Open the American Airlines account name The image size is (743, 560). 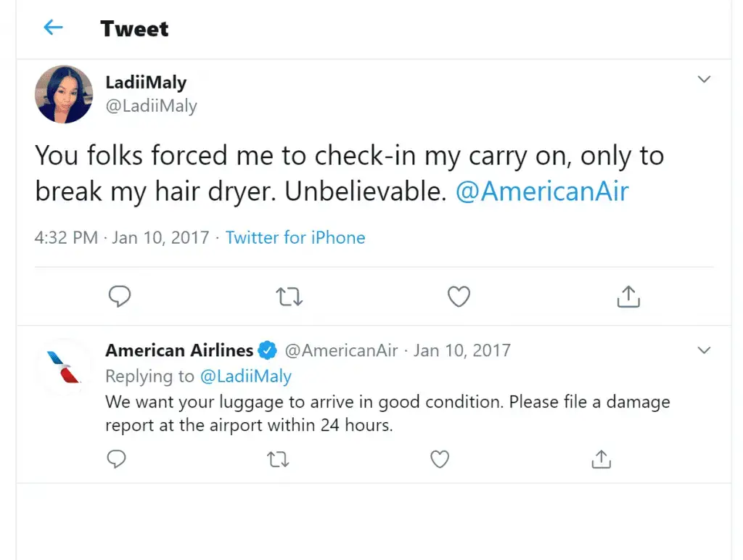pyautogui.click(x=179, y=351)
